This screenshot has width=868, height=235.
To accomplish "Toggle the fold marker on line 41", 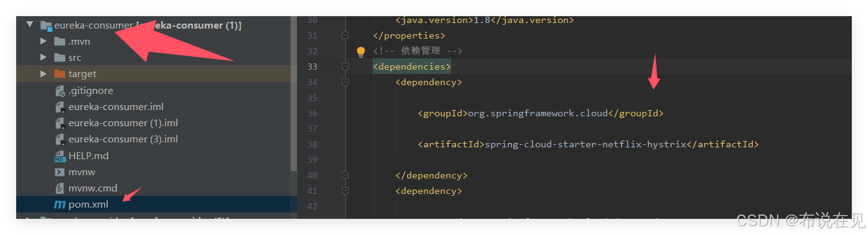I will (x=345, y=191).
